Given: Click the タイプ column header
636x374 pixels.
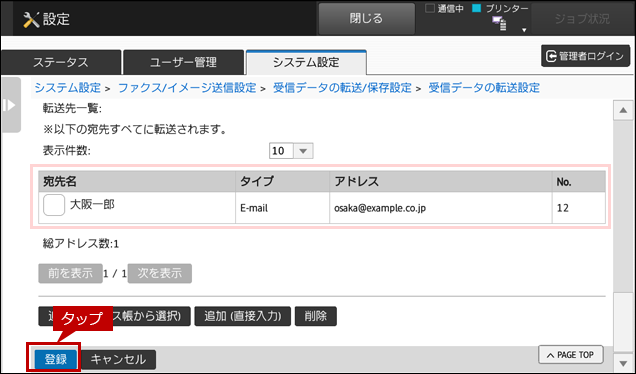Looking at the screenshot, I should coord(282,181).
